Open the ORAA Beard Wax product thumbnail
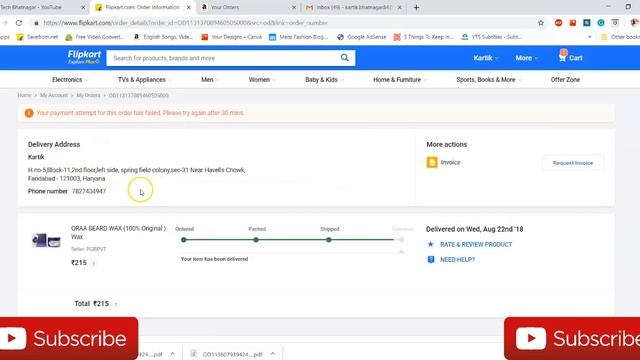The width and height of the screenshot is (640, 360). 46,240
